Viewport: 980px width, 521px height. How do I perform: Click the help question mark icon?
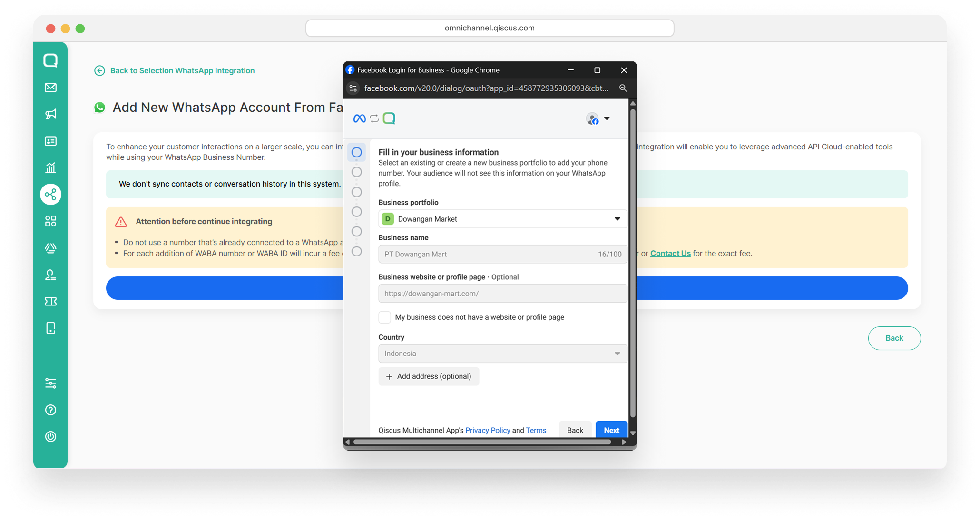(50, 410)
